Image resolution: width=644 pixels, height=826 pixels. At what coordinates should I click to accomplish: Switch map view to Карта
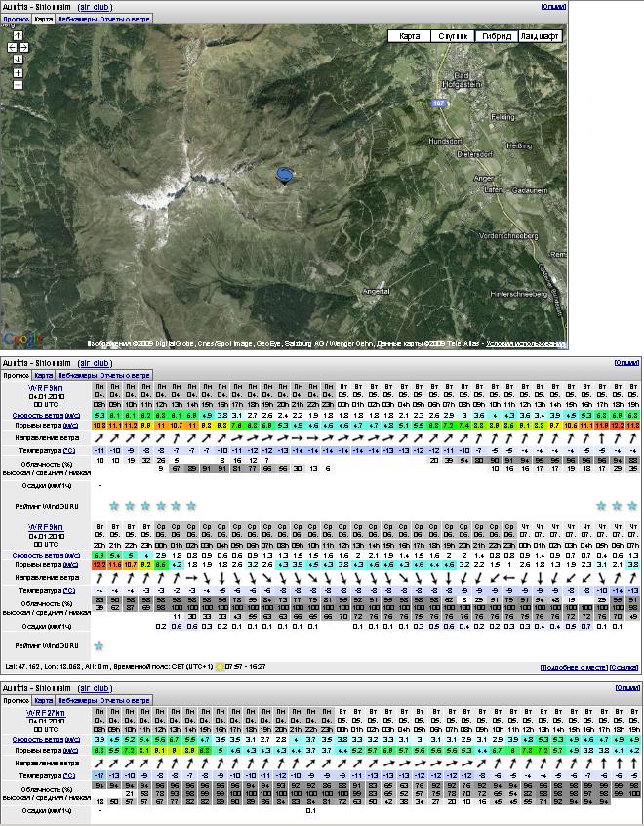(x=410, y=36)
